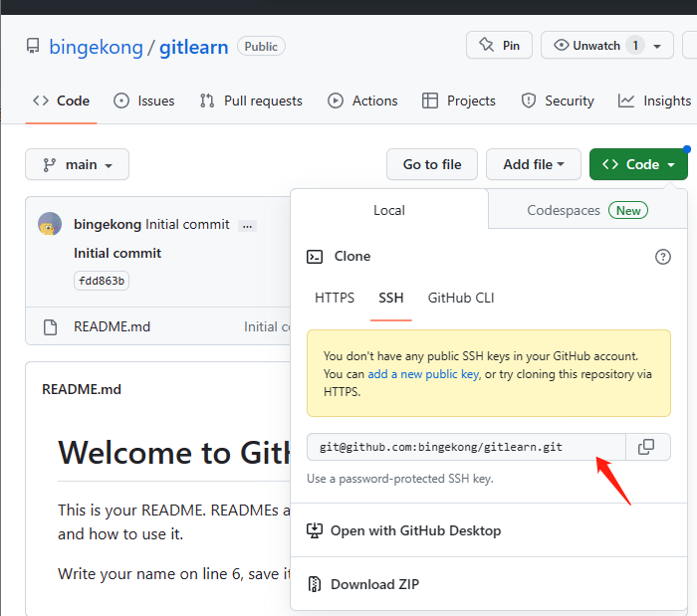This screenshot has height=616, width=697.
Task: Switch to the Code tab
Action: tap(62, 101)
